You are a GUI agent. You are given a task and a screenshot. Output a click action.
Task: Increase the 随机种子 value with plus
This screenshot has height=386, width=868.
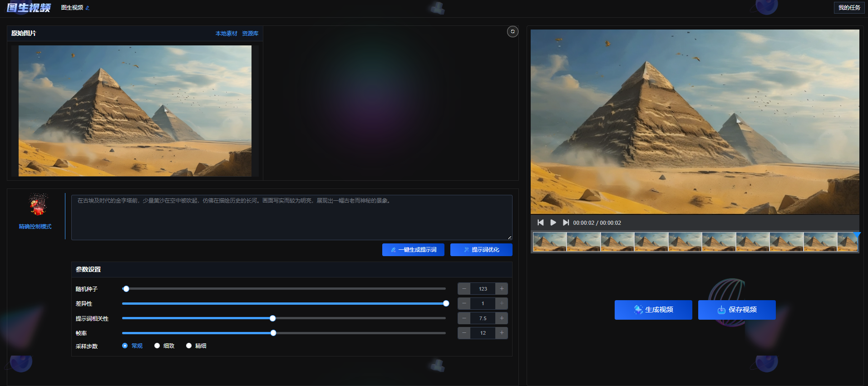tap(502, 289)
